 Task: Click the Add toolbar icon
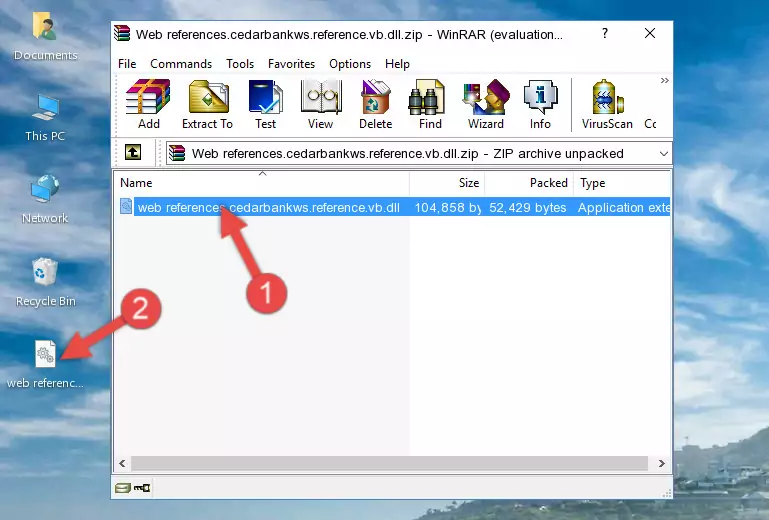[x=148, y=104]
